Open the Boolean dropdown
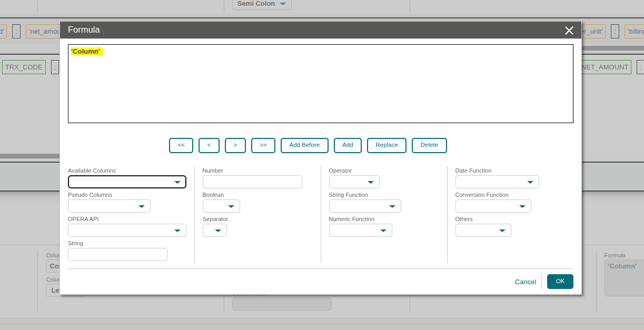Image resolution: width=644 pixels, height=330 pixels. coord(221,206)
